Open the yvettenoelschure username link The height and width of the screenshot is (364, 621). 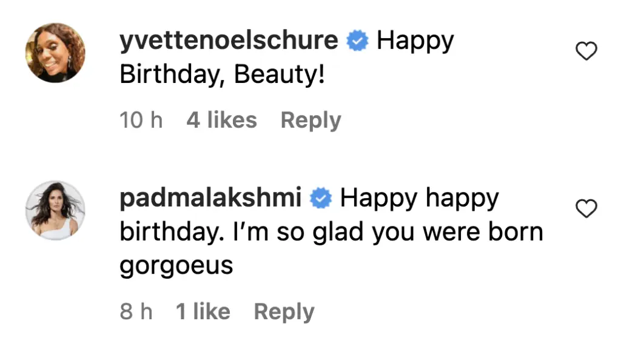tap(229, 41)
